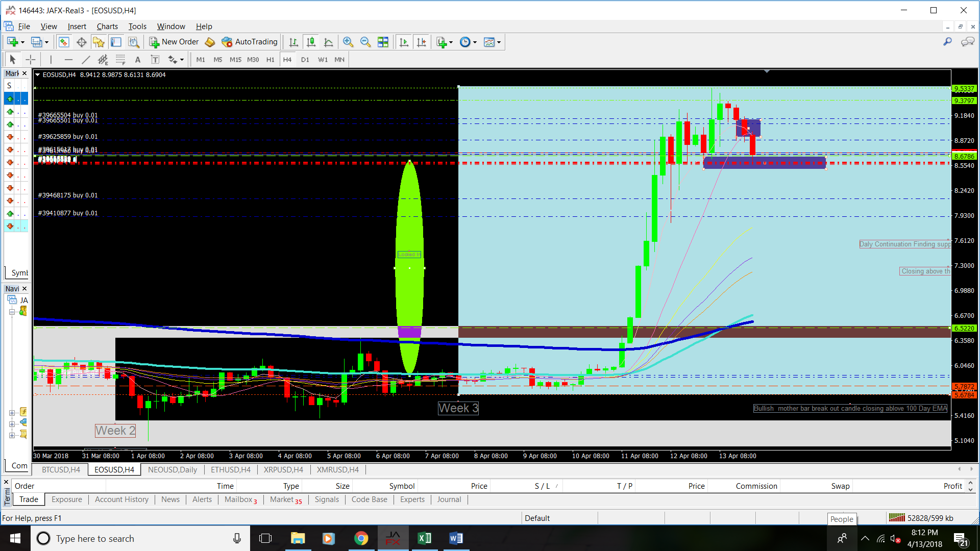Select the Fibonacci retracement drawing tool
980x551 pixels.
[x=120, y=60]
